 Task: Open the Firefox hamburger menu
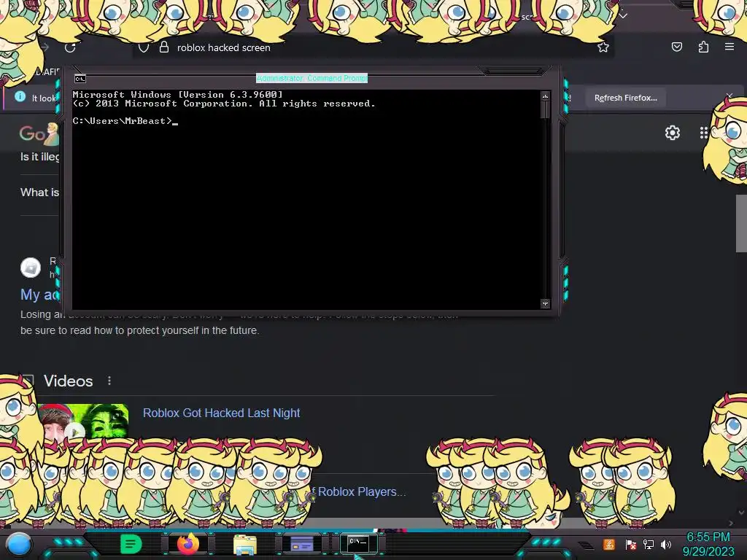pos(729,47)
